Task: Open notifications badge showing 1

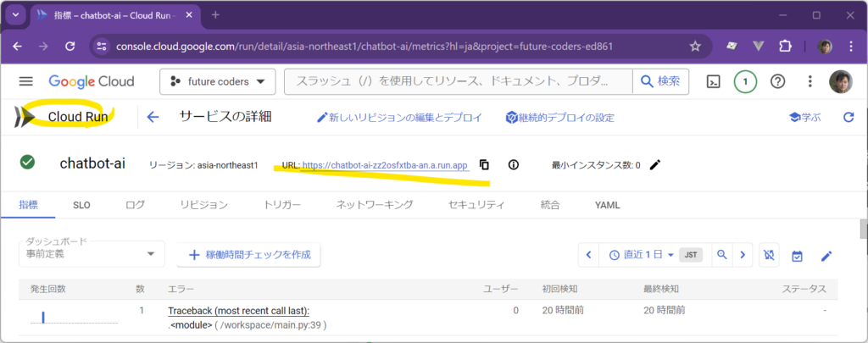Action: (x=745, y=82)
